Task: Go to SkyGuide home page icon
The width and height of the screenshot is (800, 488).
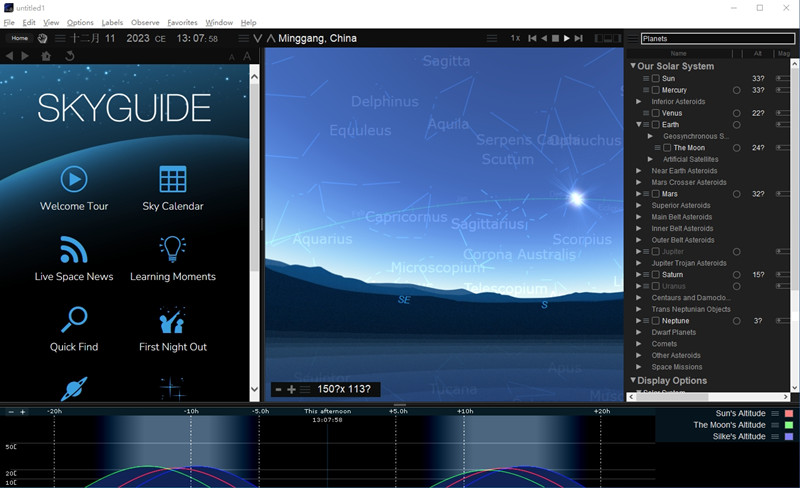Action: [46, 56]
